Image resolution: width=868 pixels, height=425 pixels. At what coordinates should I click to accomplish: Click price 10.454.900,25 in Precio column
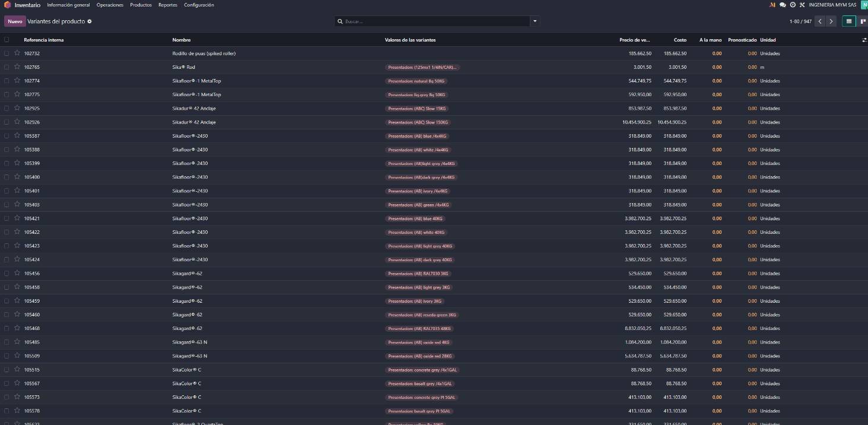637,122
